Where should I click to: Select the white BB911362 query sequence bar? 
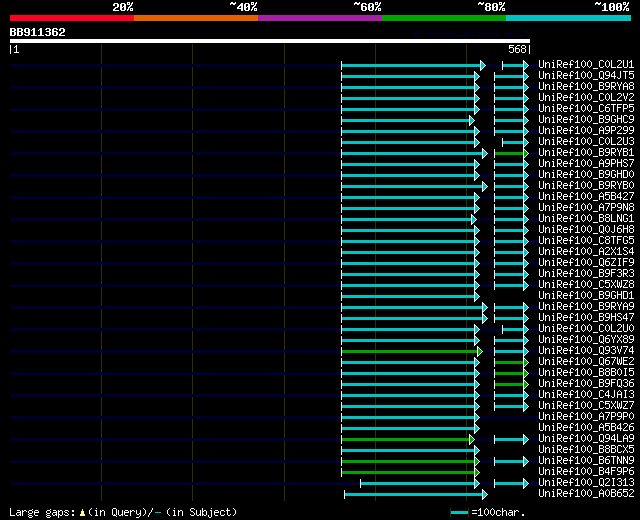pos(270,41)
